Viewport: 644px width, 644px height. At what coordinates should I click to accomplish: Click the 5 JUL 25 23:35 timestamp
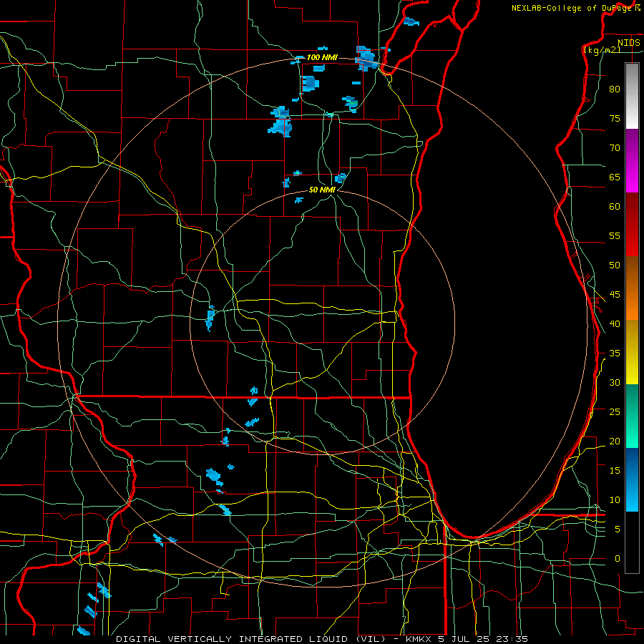click(482, 639)
